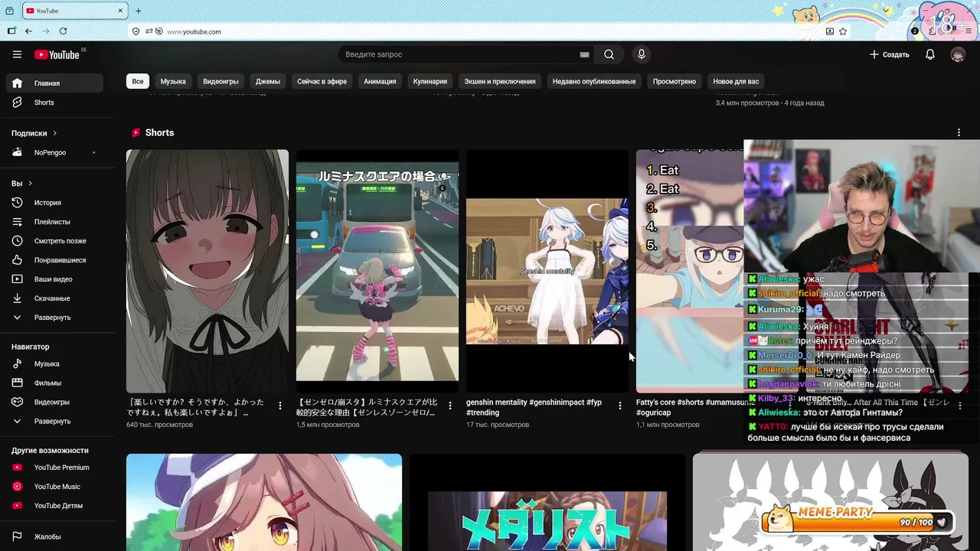Open Смотреть позже list

tap(54, 241)
